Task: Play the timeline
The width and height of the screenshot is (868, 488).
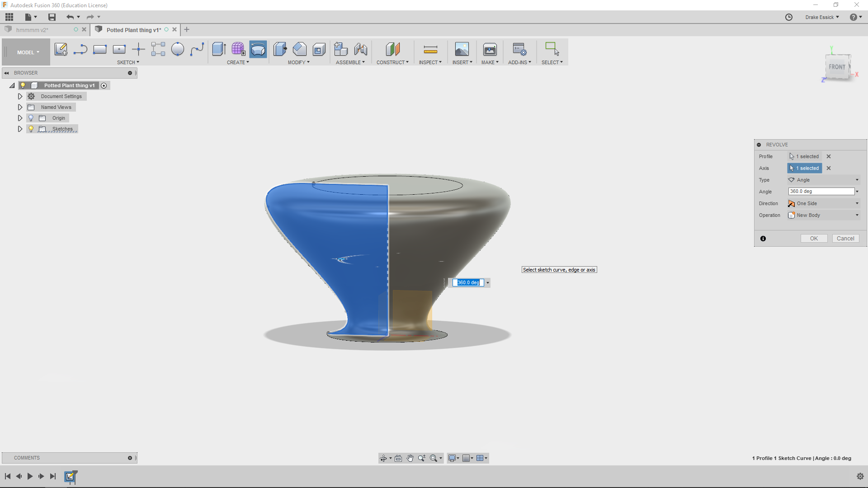Action: pos(30,476)
